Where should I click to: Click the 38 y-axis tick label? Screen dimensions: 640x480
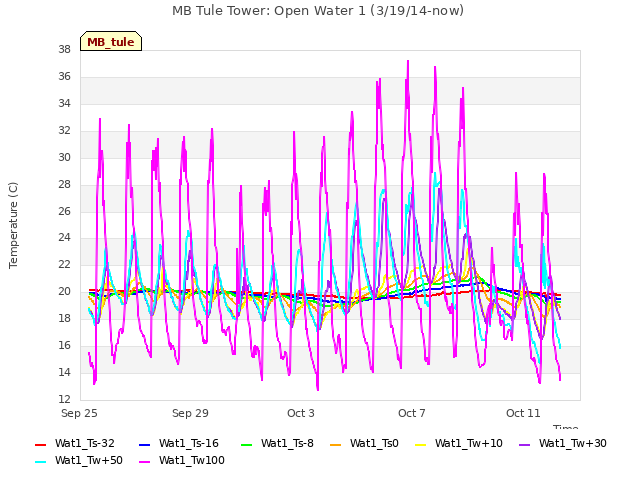coord(64,50)
